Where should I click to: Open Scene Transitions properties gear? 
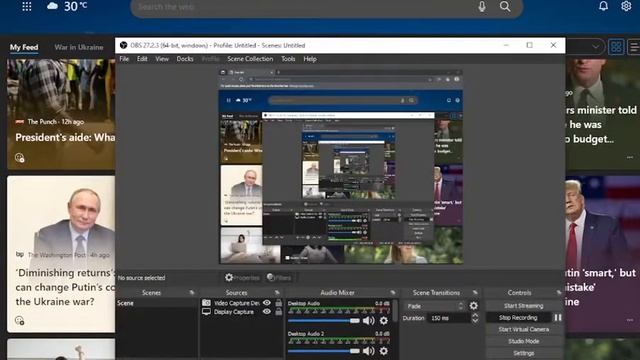click(x=473, y=306)
